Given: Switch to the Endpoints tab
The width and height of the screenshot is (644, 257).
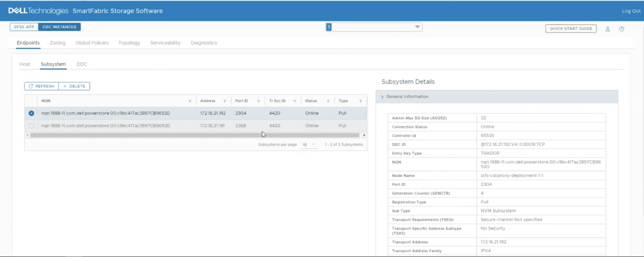Looking at the screenshot, I should tap(28, 43).
